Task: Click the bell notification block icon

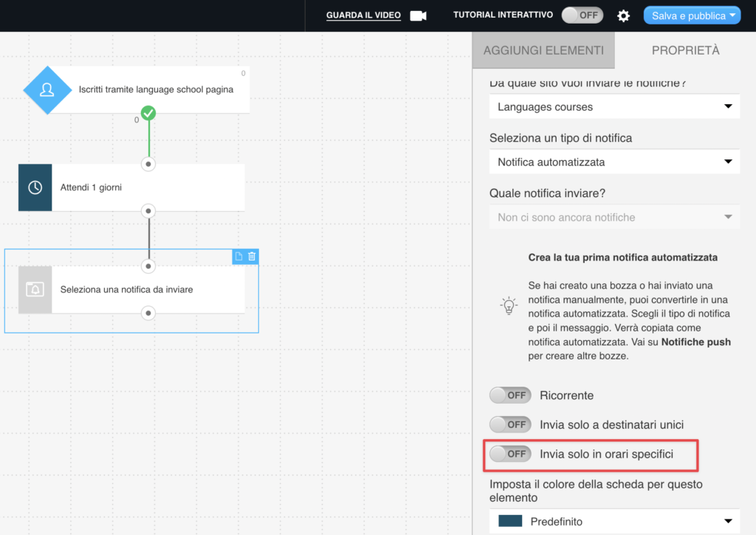Action: (35, 290)
